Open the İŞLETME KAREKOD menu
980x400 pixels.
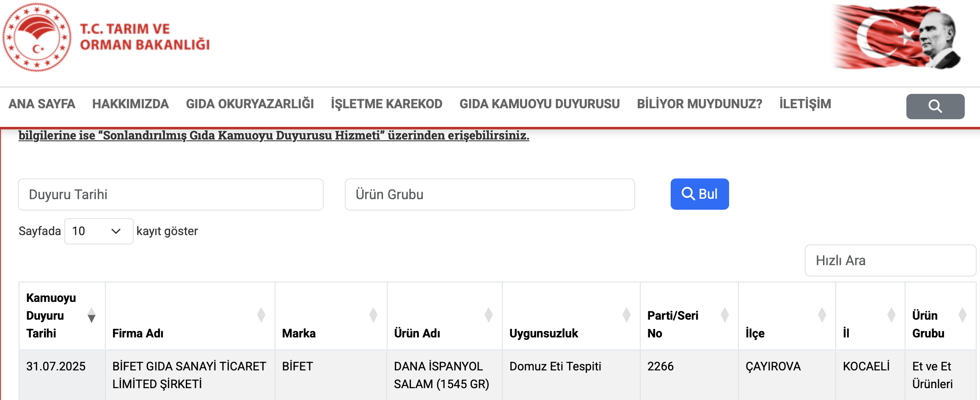(x=386, y=104)
